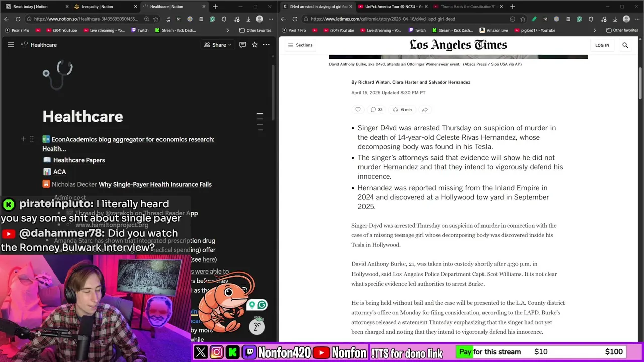
Task: Open Other favorites folder in LA Times window
Action: coord(622,30)
